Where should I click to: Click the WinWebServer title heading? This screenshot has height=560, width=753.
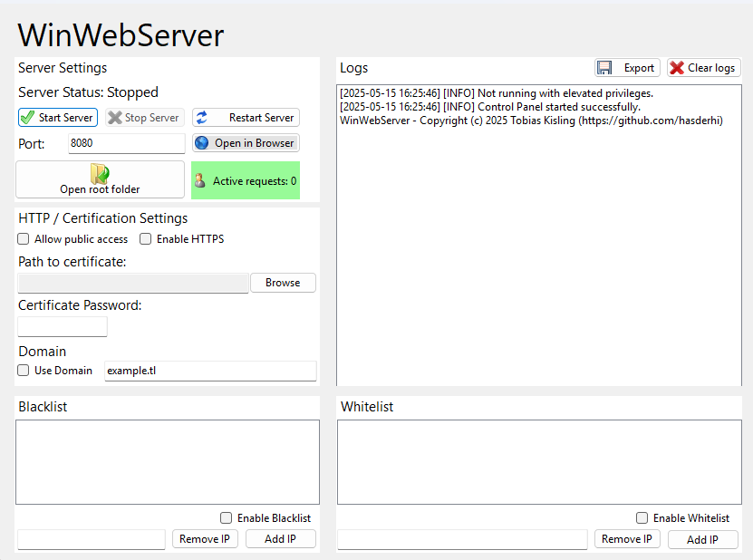click(x=121, y=35)
